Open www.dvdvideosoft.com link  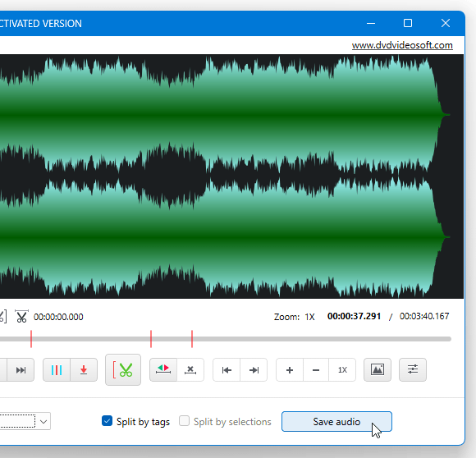[x=402, y=45]
